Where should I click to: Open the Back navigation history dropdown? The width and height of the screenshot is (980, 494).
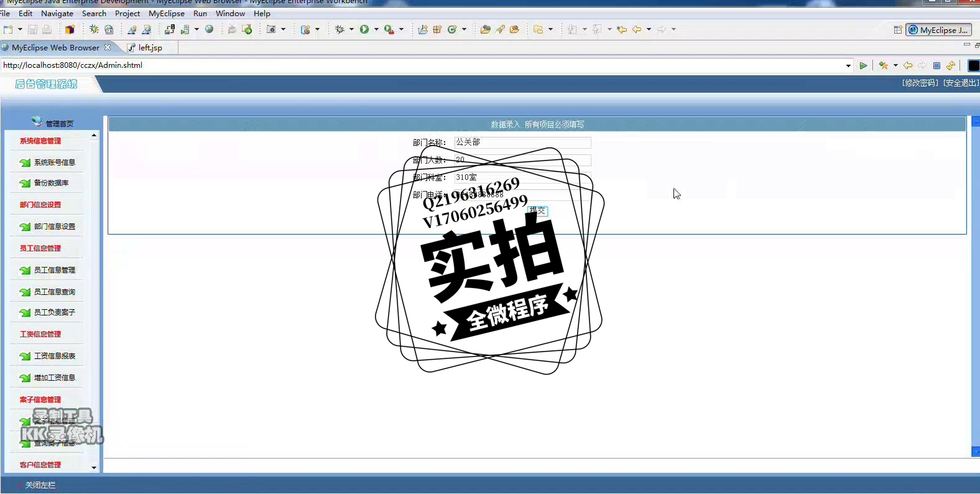[649, 29]
